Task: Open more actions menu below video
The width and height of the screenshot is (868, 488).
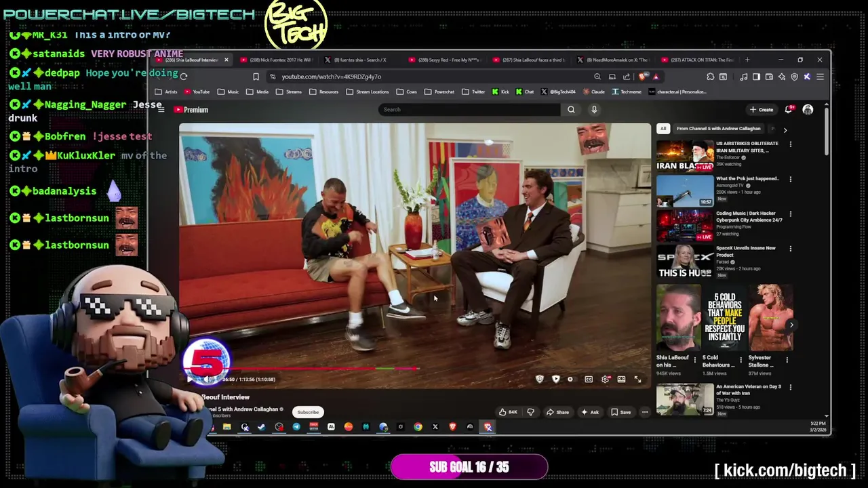Action: [x=645, y=412]
